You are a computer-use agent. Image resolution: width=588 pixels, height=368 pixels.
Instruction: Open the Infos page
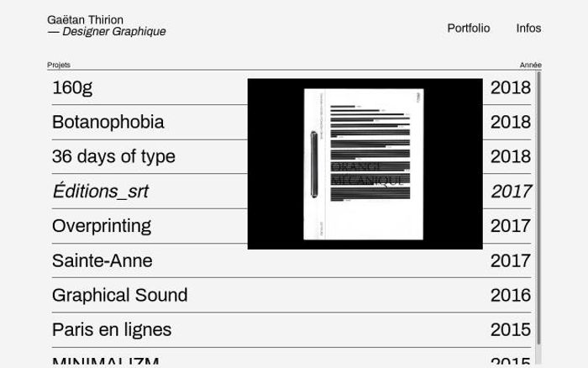click(x=528, y=28)
